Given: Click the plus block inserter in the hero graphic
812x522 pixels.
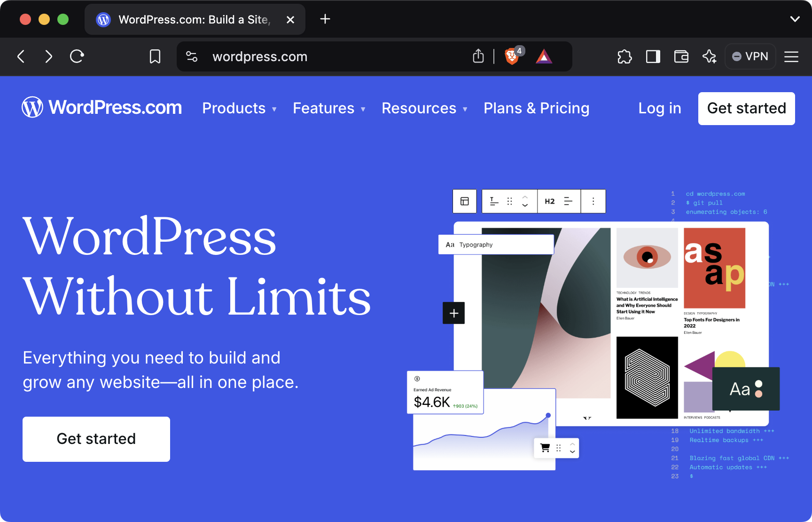Looking at the screenshot, I should coord(453,313).
